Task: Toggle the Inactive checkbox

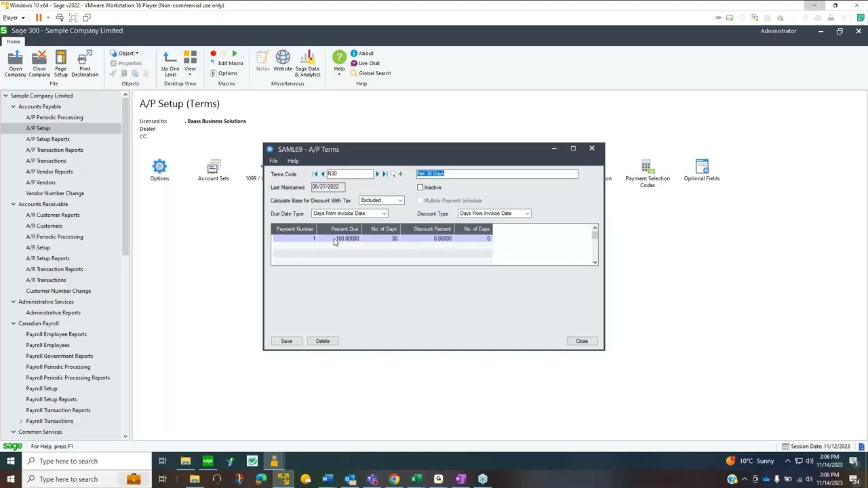Action: click(x=420, y=188)
